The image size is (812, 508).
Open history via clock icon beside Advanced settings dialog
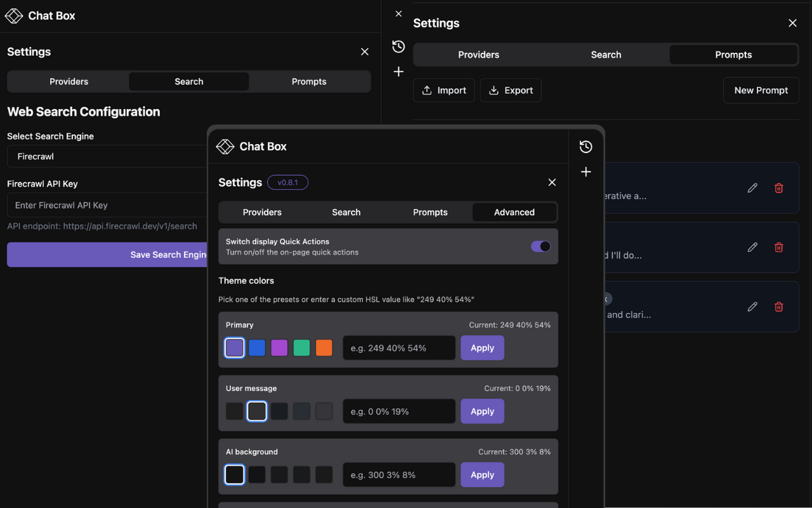click(586, 146)
